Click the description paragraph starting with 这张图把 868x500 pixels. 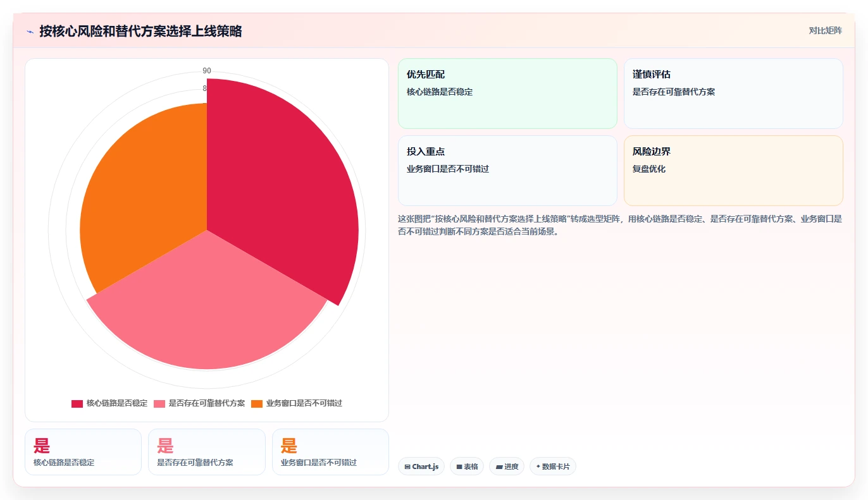pyautogui.click(x=620, y=225)
